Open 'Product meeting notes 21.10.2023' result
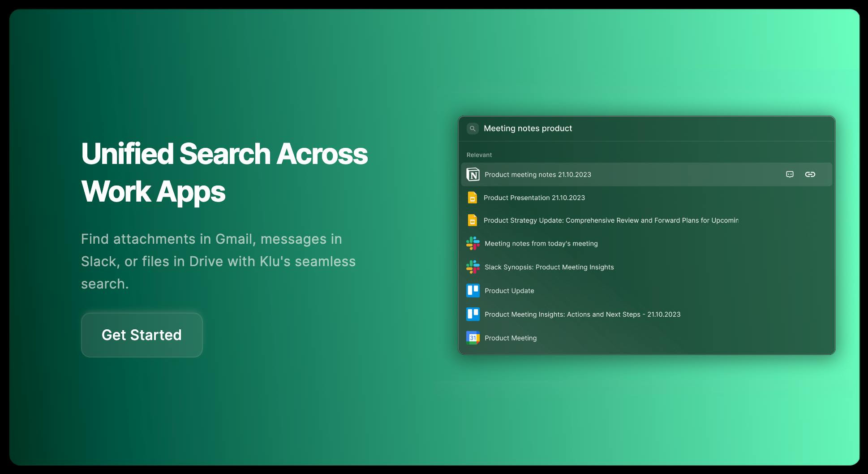The height and width of the screenshot is (474, 868). (x=537, y=175)
